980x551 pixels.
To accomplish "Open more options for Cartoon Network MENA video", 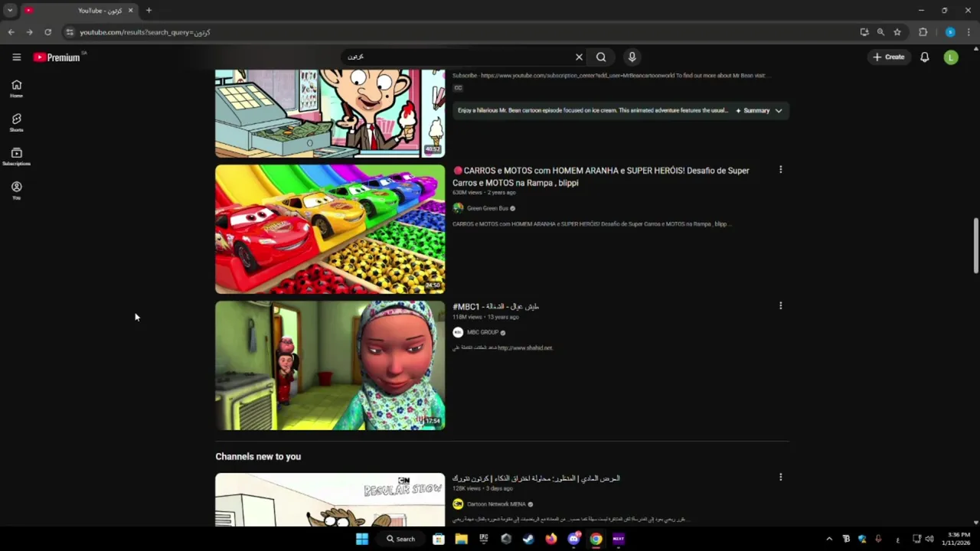I will pyautogui.click(x=780, y=478).
